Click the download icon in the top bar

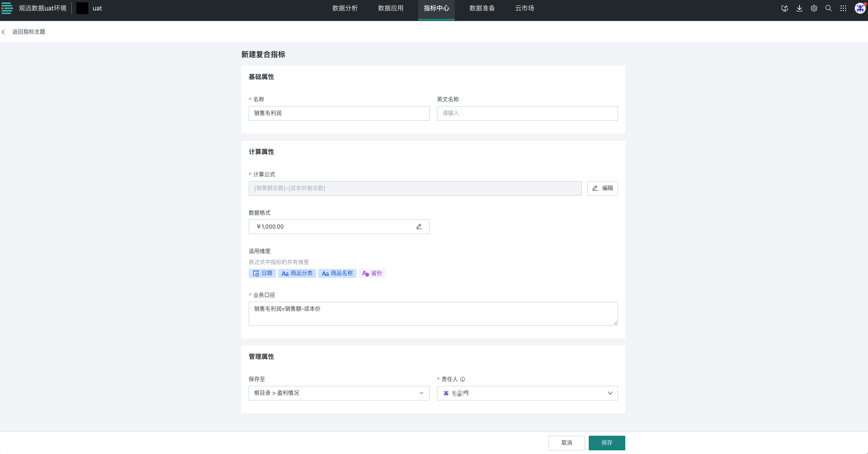(x=799, y=8)
